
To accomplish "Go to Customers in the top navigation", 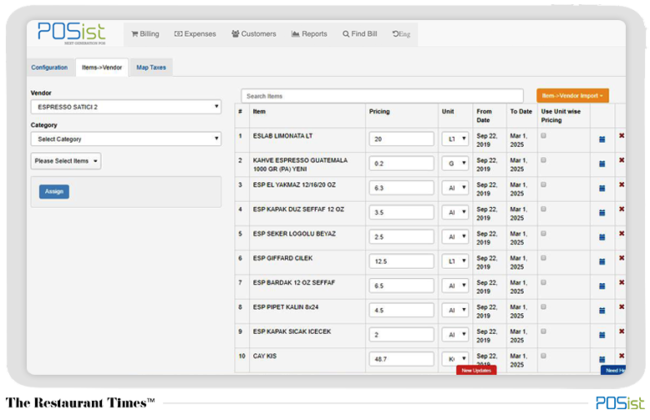I will pyautogui.click(x=254, y=34).
